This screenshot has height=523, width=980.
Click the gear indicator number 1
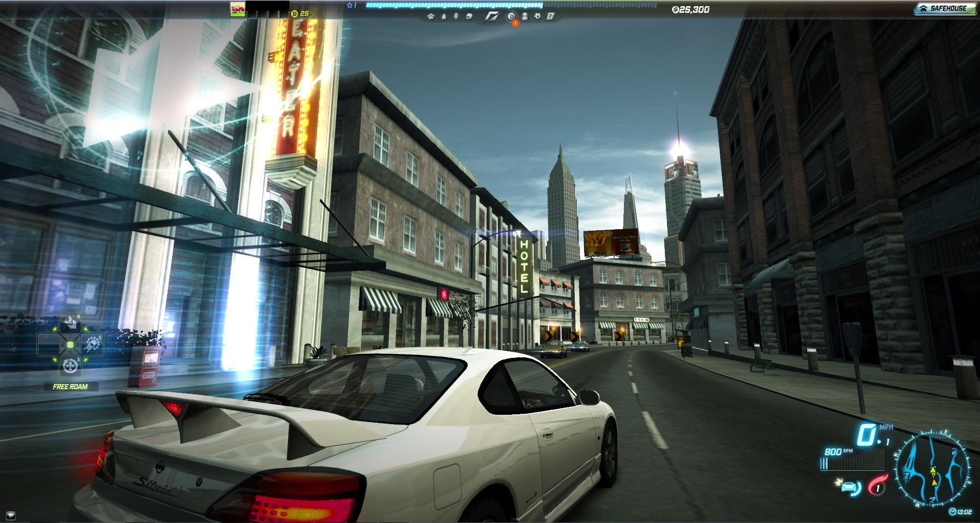888,442
